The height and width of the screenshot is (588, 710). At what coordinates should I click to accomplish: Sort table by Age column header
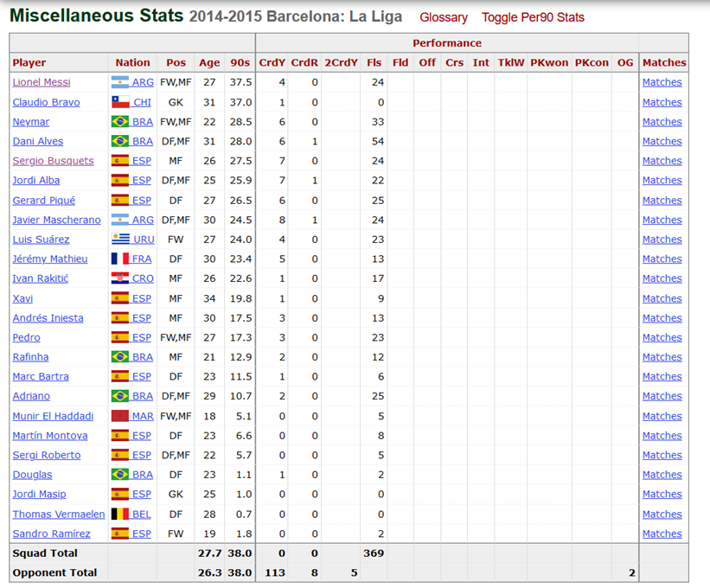[x=209, y=62]
